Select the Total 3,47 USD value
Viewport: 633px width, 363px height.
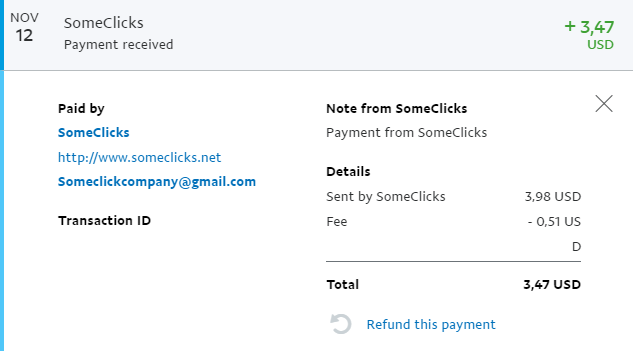tap(552, 285)
